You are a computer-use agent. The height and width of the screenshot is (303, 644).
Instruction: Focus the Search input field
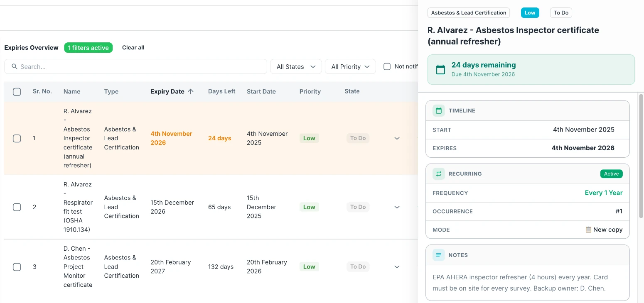coord(135,66)
